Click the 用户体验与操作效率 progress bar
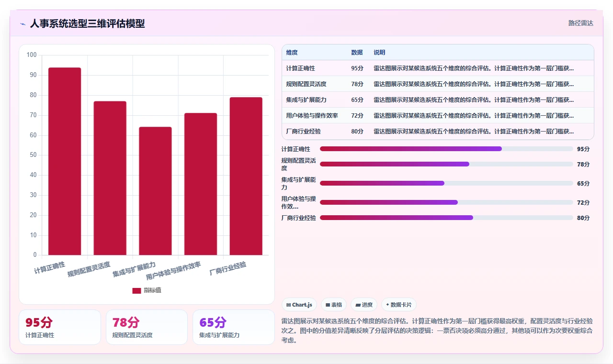The height and width of the screenshot is (364, 613). pos(446,202)
